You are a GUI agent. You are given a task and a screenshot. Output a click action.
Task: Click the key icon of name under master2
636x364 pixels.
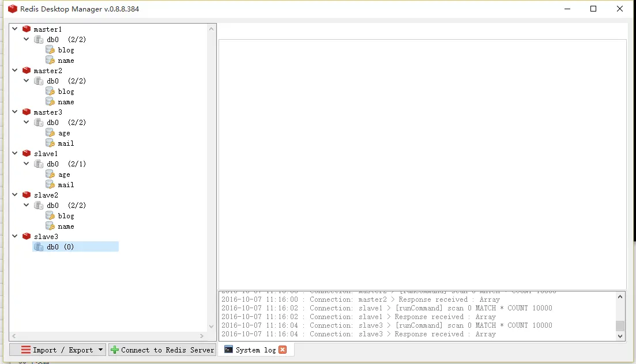[x=50, y=101]
